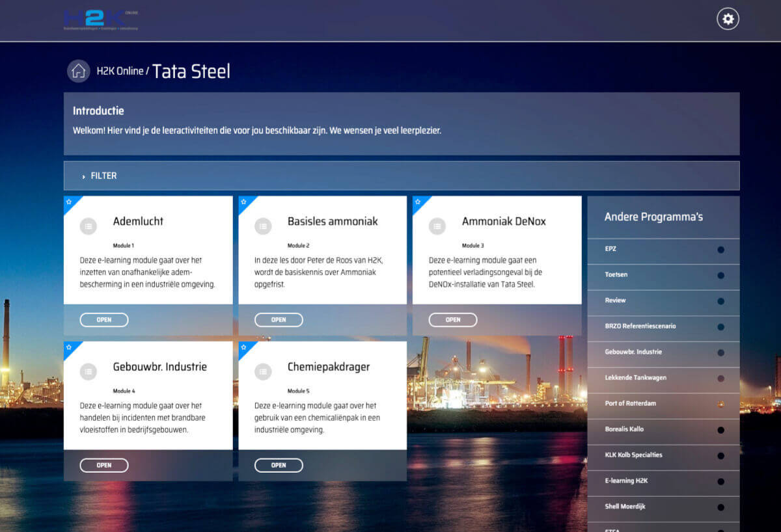Image resolution: width=781 pixels, height=532 pixels.
Task: Click the list icon beside Basisles ammoniak
Action: pyautogui.click(x=263, y=226)
